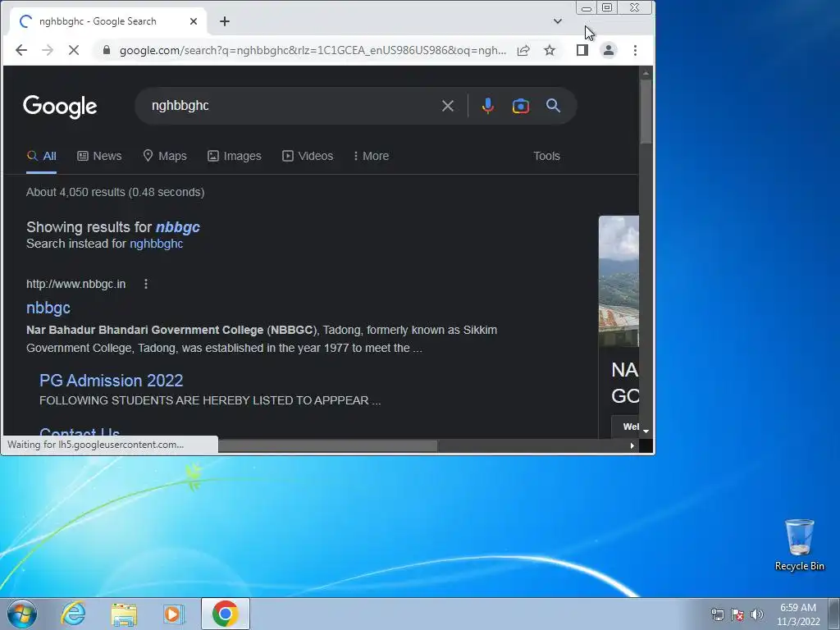Image resolution: width=840 pixels, height=630 pixels.
Task: Open the nbbgc result title
Action: (x=48, y=308)
